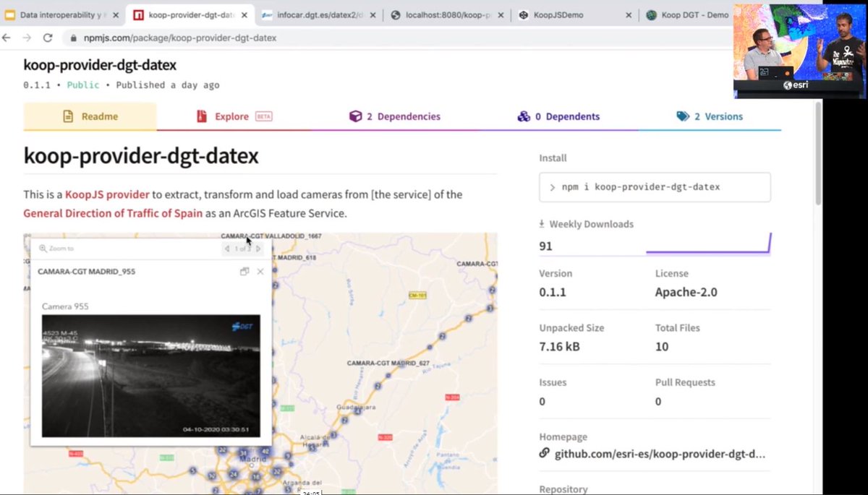Click the padlock icon in the address bar

tap(72, 38)
